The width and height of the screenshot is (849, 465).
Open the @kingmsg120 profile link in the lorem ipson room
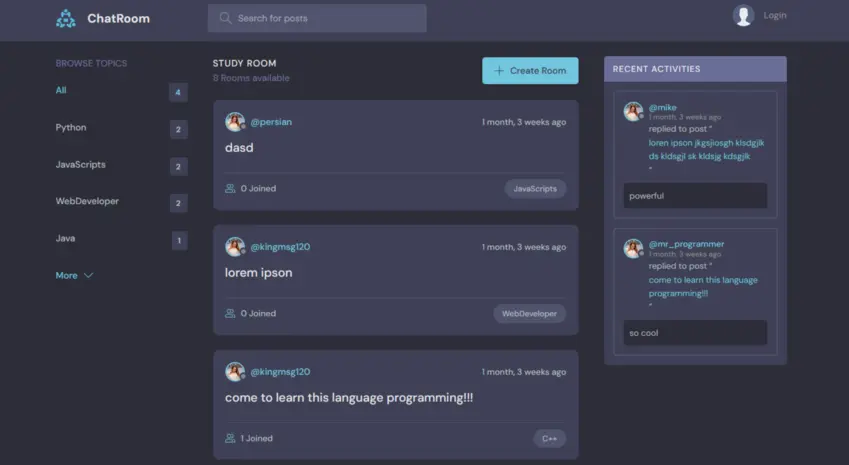pyautogui.click(x=280, y=247)
